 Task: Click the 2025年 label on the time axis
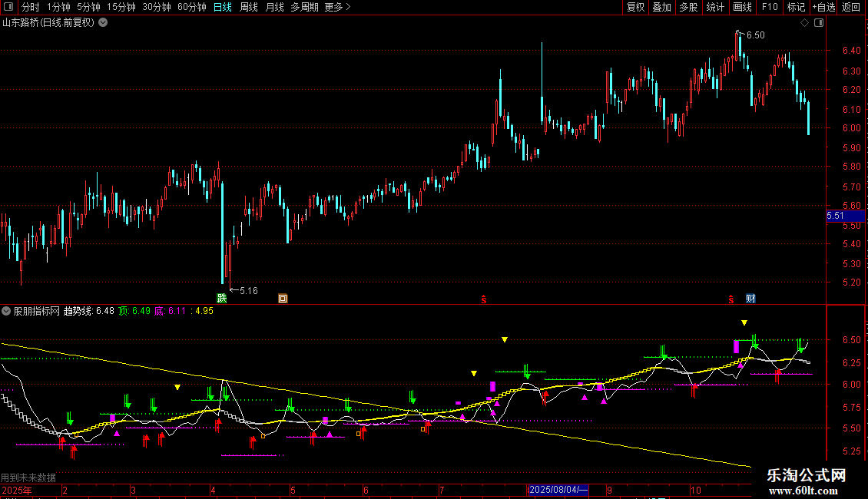tap(17, 490)
